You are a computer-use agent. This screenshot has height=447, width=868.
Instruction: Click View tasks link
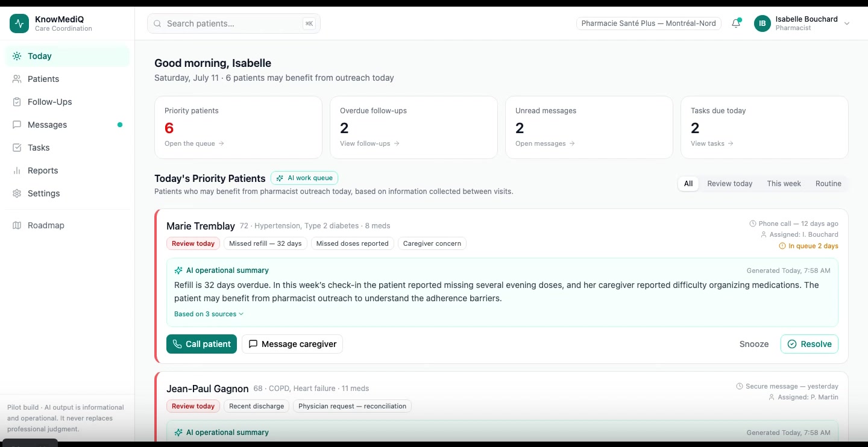712,143
